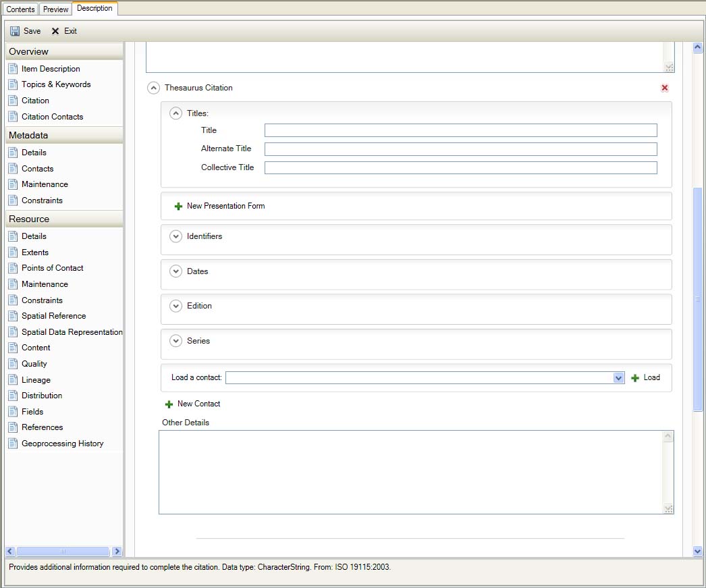
Task: Click the Exit X icon
Action: pos(55,31)
